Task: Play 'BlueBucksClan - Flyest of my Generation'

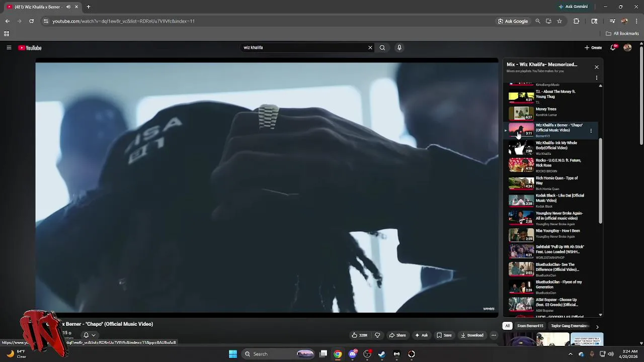Action: point(552,287)
